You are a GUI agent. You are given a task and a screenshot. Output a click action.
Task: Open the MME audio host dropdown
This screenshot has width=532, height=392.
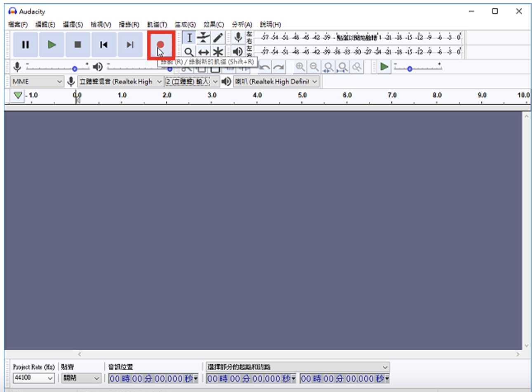coord(37,82)
